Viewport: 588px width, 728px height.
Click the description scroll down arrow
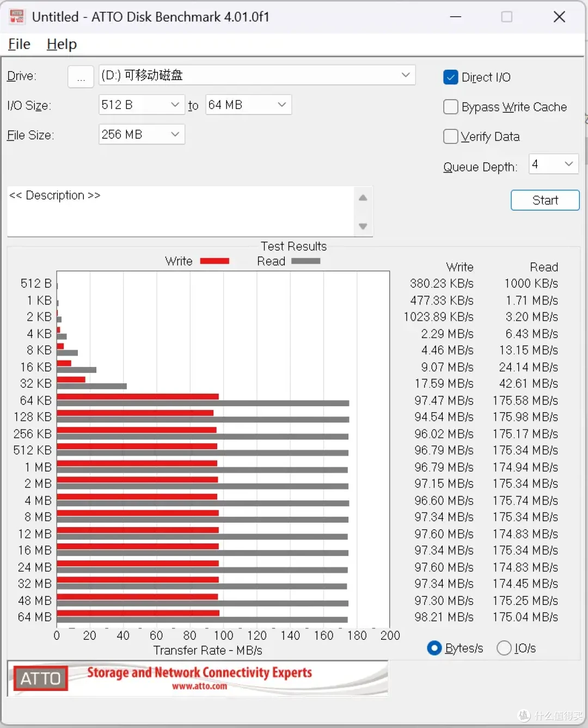point(363,226)
